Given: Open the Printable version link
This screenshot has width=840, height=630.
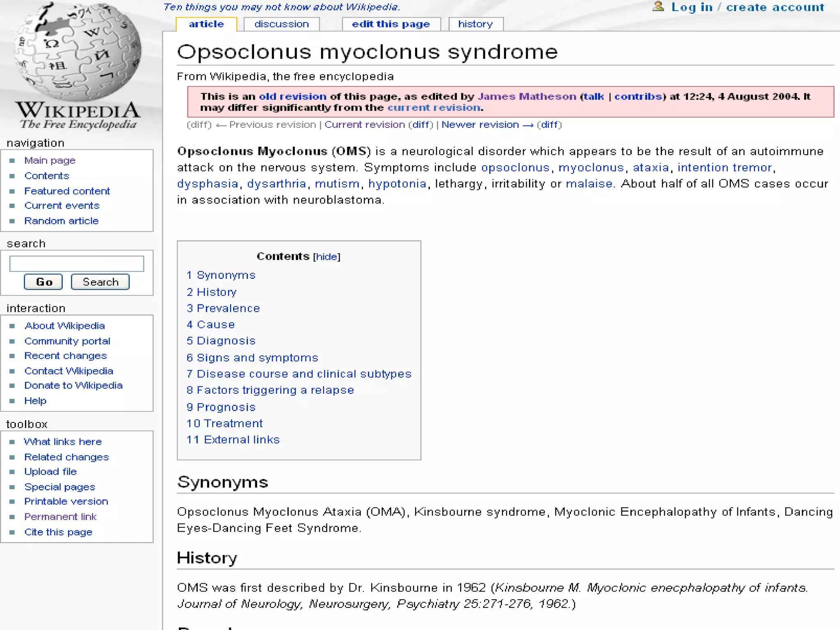Looking at the screenshot, I should (66, 502).
